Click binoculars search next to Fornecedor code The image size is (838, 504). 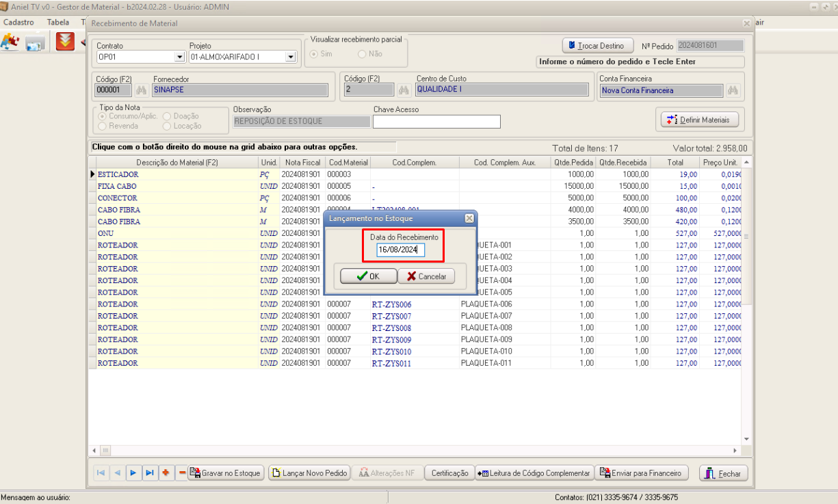point(142,90)
